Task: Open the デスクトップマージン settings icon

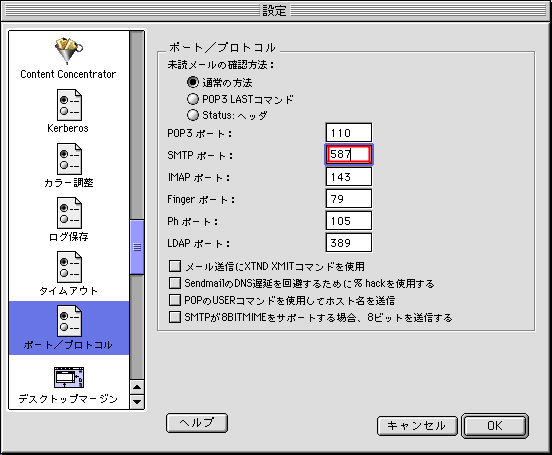Action: coord(69,377)
